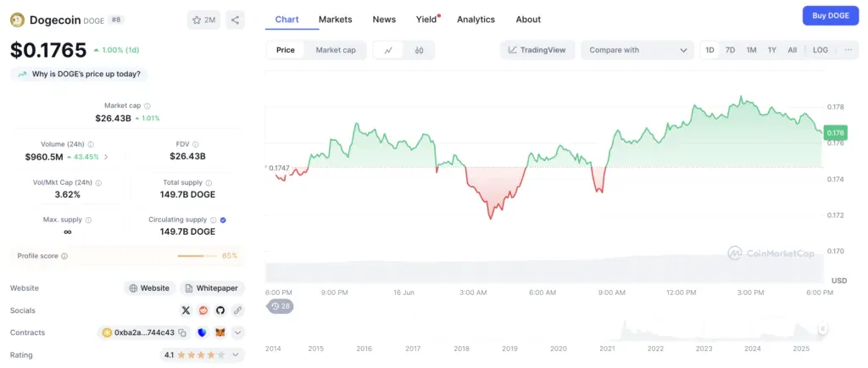Image resolution: width=868 pixels, height=368 pixels.
Task: Open the Analytics tab
Action: pos(476,19)
